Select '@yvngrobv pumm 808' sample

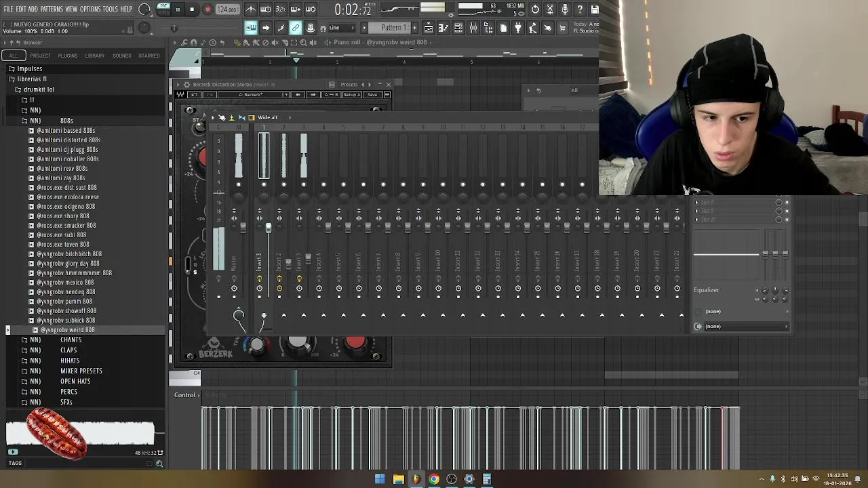(64, 302)
